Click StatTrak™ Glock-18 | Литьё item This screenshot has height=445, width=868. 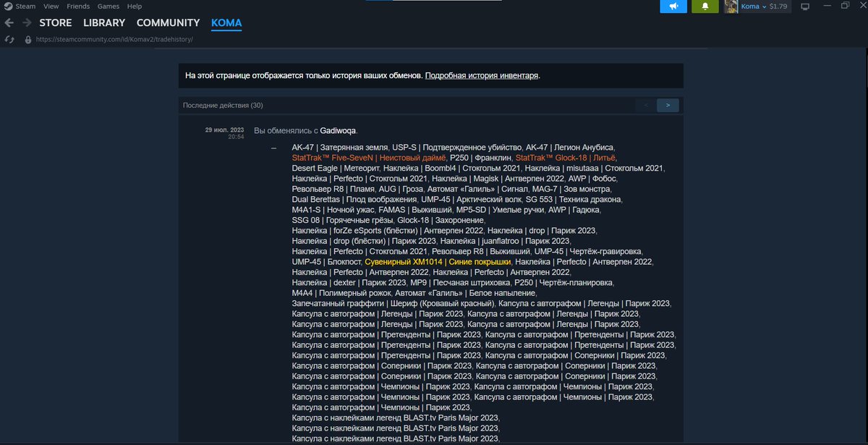(565, 158)
